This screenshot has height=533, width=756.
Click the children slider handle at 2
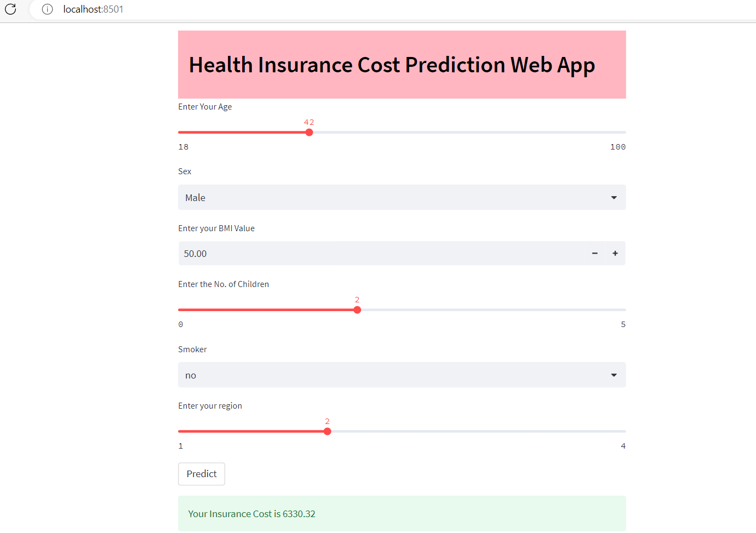pos(357,310)
